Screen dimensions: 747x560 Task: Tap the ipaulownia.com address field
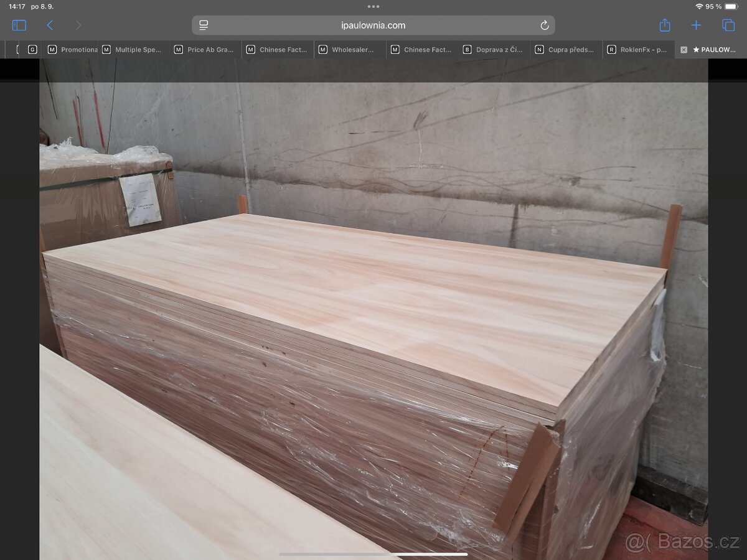coord(374,26)
